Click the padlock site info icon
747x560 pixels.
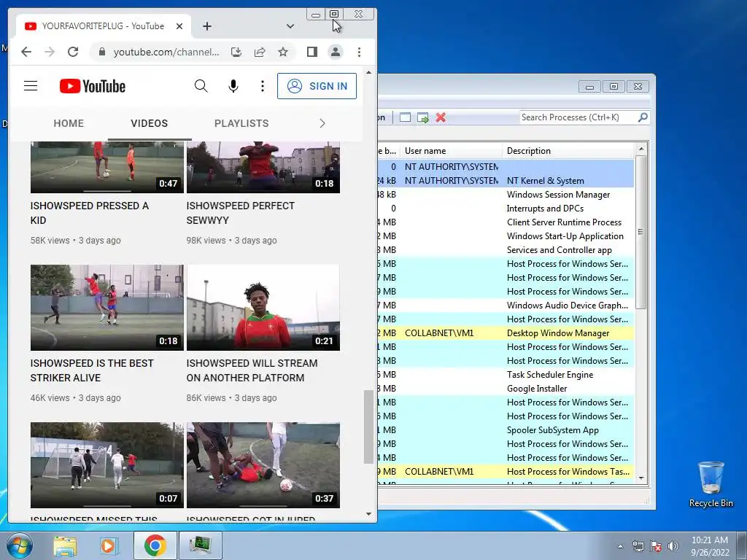(x=101, y=52)
